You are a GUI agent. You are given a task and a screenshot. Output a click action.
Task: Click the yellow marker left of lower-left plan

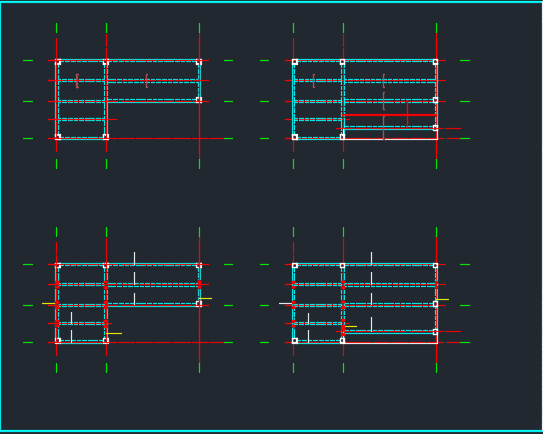pos(48,303)
